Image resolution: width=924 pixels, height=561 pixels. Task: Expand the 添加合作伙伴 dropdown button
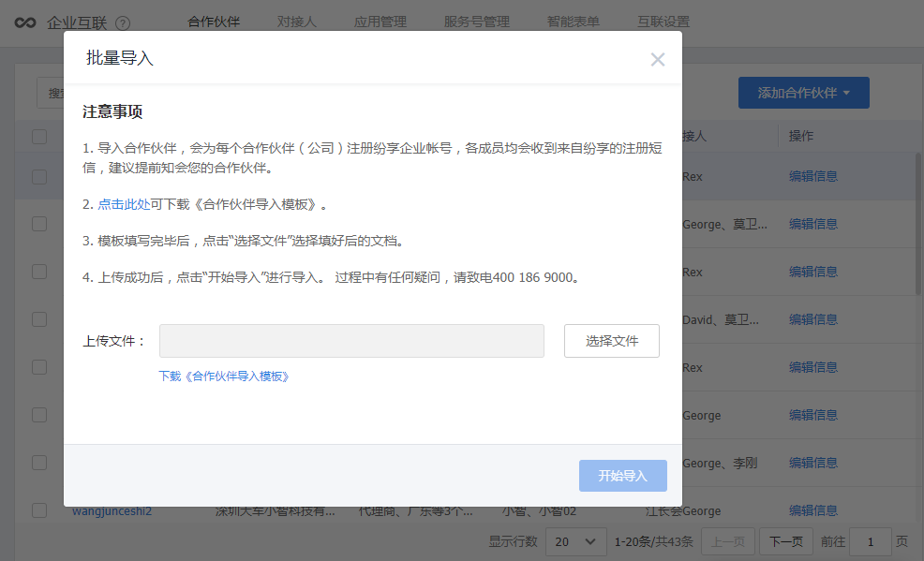click(804, 93)
